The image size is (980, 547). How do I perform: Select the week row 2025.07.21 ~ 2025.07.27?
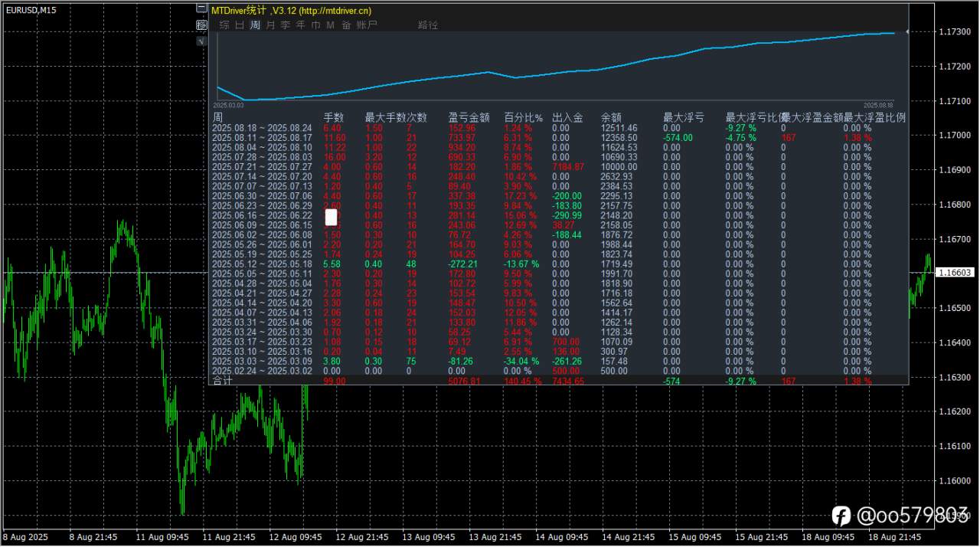[558, 167]
